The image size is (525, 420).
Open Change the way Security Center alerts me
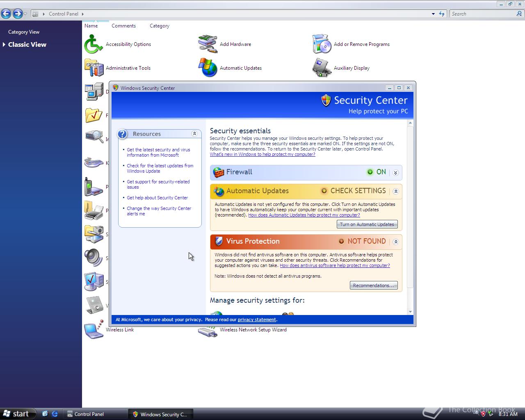(159, 211)
